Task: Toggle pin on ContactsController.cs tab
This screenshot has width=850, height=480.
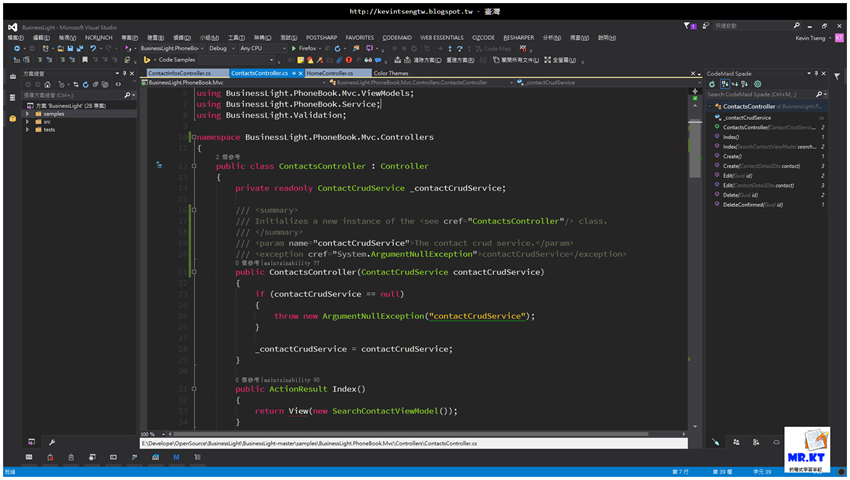Action: pos(294,73)
